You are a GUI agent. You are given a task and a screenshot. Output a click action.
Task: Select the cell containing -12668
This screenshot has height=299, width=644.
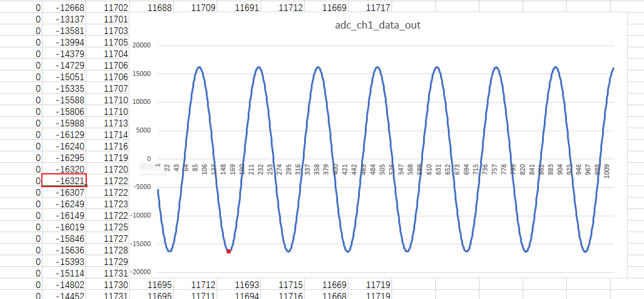coord(64,8)
